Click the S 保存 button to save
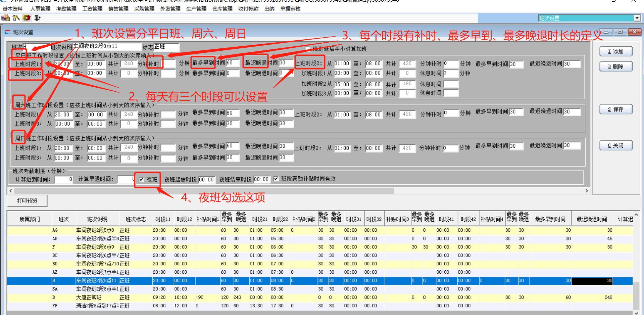Image resolution: width=644 pixels, height=315 pixels. tap(616, 109)
